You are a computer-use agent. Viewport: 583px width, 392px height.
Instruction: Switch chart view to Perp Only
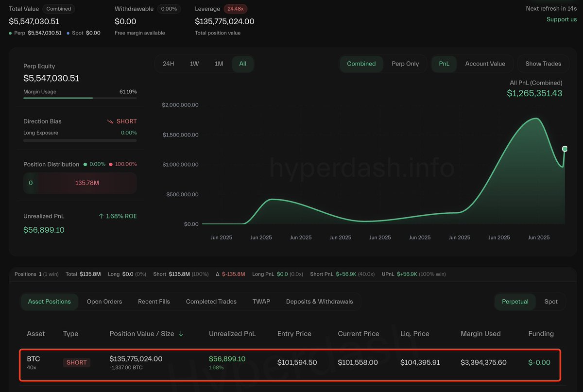(x=406, y=64)
